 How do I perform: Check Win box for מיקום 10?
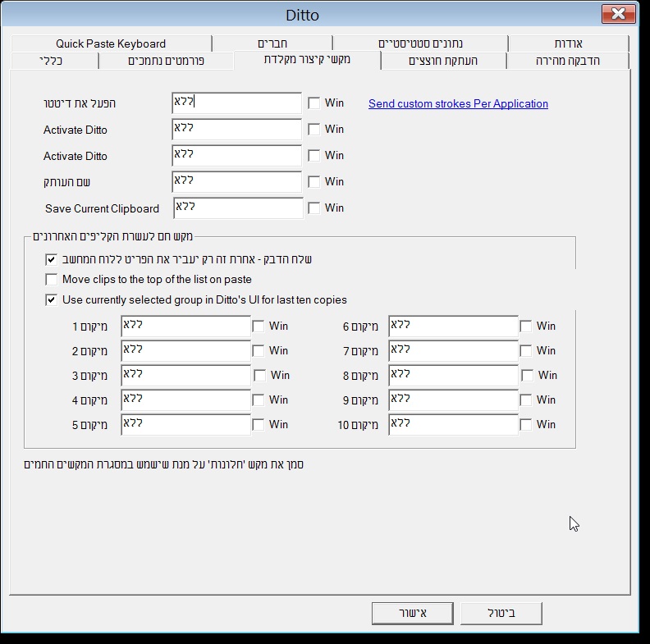(525, 424)
